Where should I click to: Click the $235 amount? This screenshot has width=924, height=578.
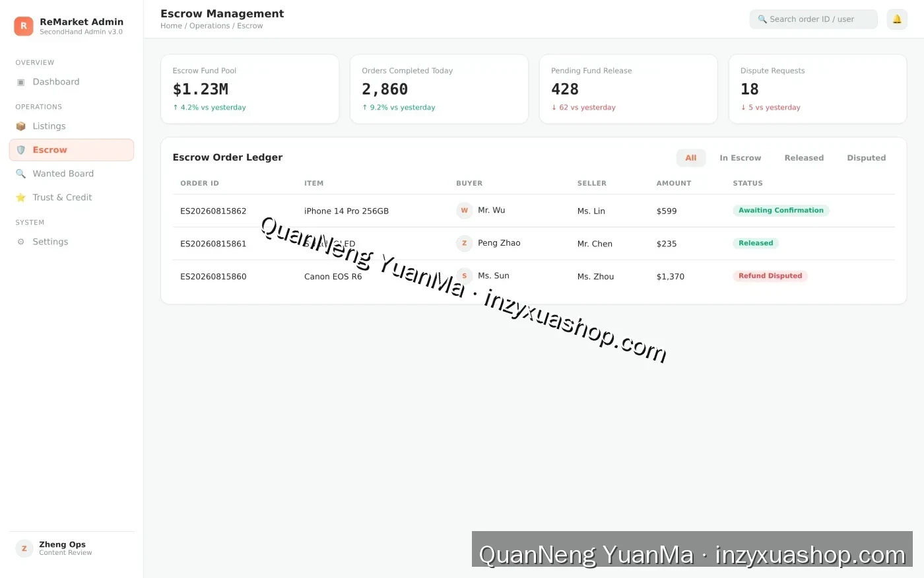[667, 244]
